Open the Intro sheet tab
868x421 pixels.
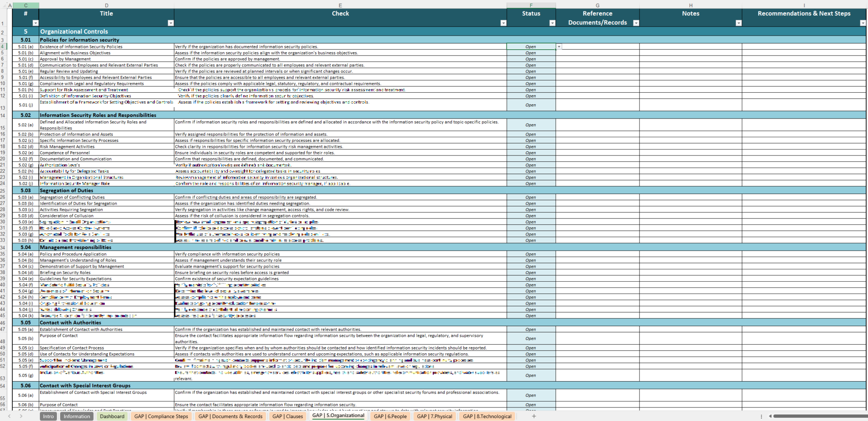coord(48,416)
